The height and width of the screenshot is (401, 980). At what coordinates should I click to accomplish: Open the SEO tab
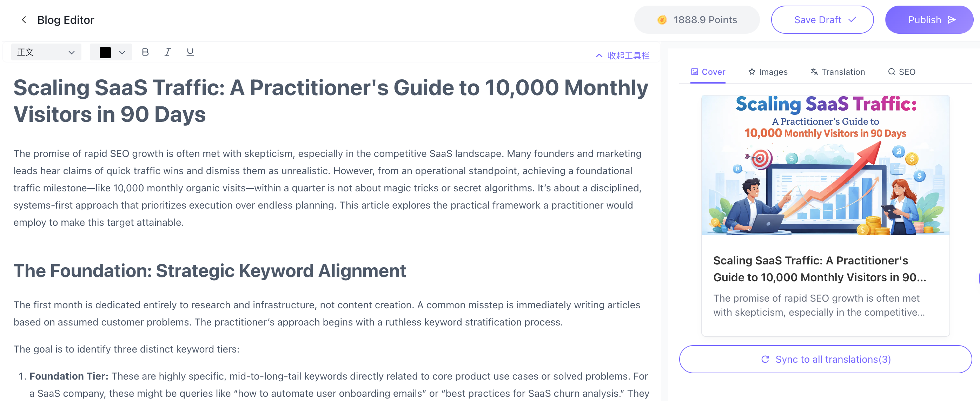(x=901, y=72)
